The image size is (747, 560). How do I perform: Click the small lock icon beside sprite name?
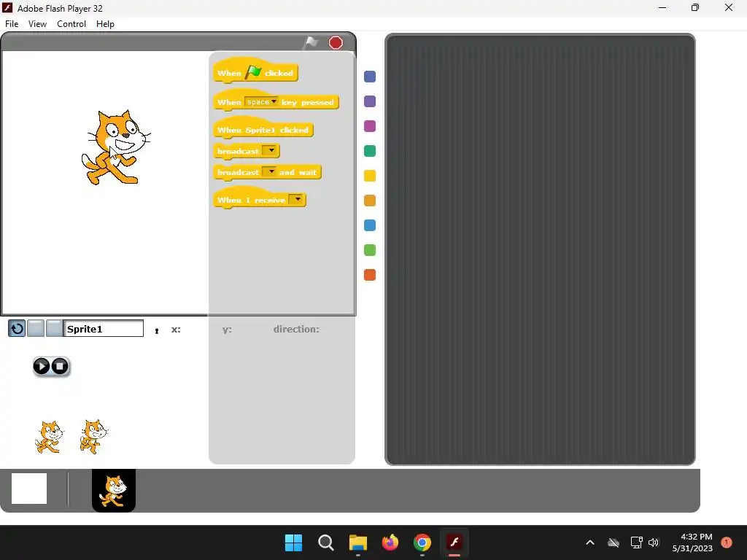157,330
